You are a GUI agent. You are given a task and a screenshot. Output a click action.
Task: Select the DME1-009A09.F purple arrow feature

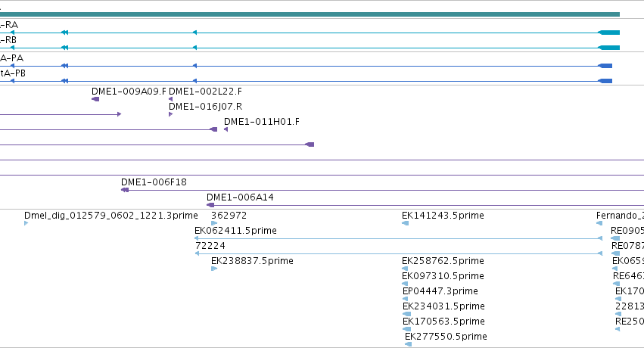[x=95, y=99]
